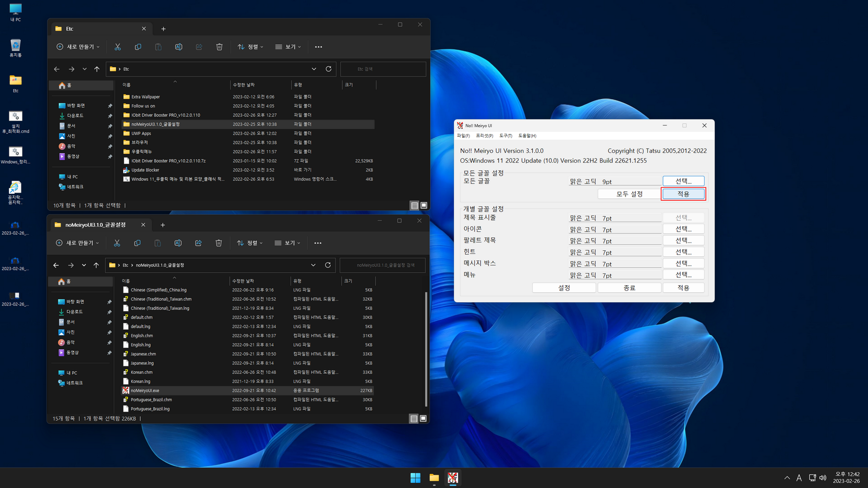Add a new tab in the Etc window

pyautogui.click(x=163, y=29)
